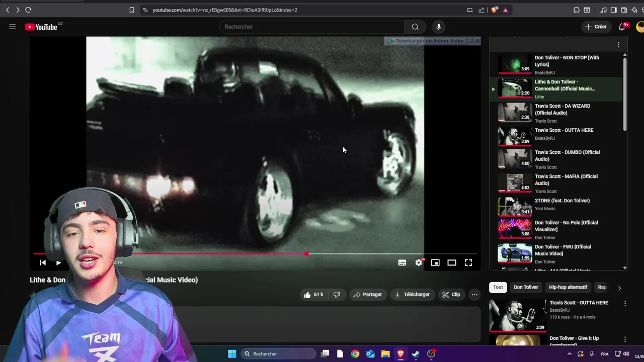Show more filter chips with arrow
The width and height of the screenshot is (644, 362).
pos(619,288)
